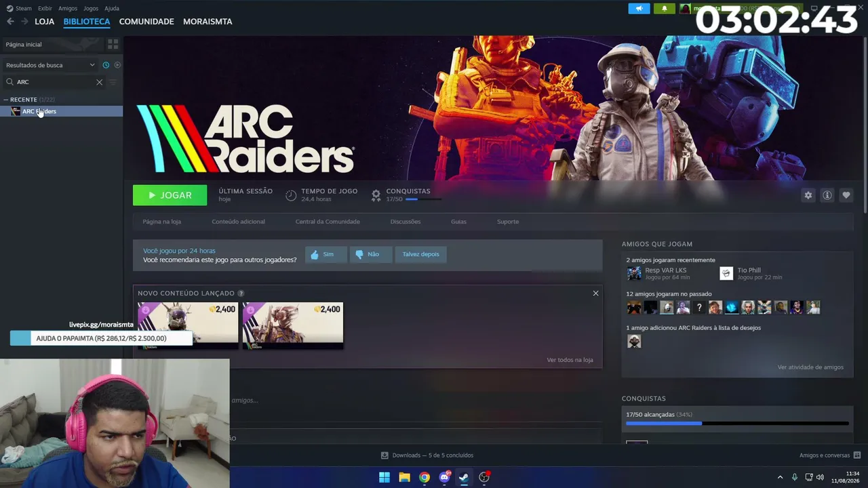Open the Página na loja link
This screenshot has height=488, width=868.
[x=161, y=222]
